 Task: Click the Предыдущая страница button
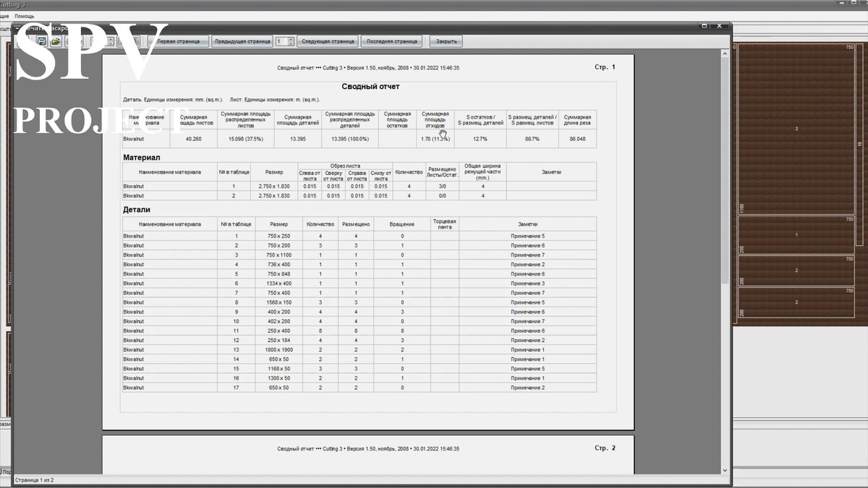coord(242,41)
